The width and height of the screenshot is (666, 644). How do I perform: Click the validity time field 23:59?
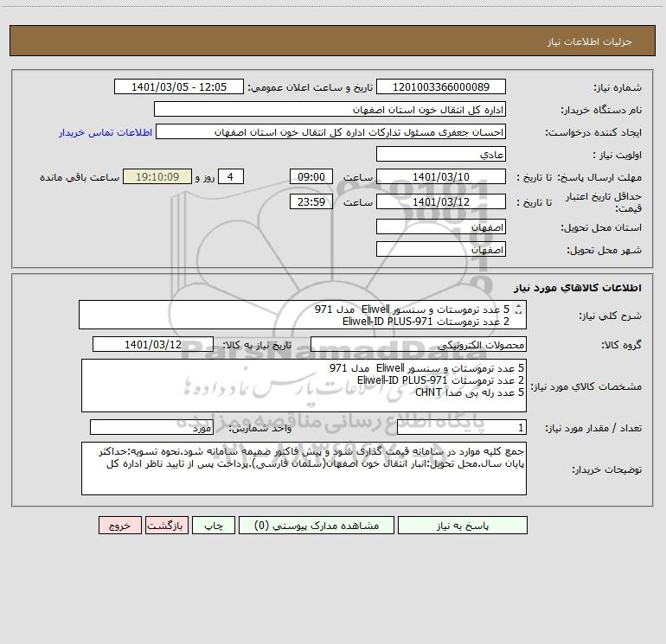[311, 201]
